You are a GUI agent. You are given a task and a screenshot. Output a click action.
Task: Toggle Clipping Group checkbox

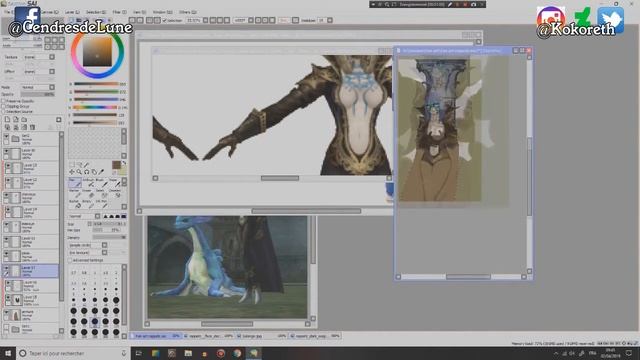pos(4,106)
